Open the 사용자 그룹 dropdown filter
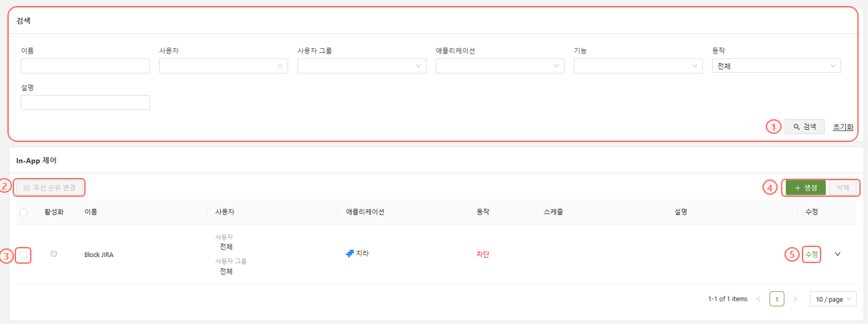 [x=362, y=66]
